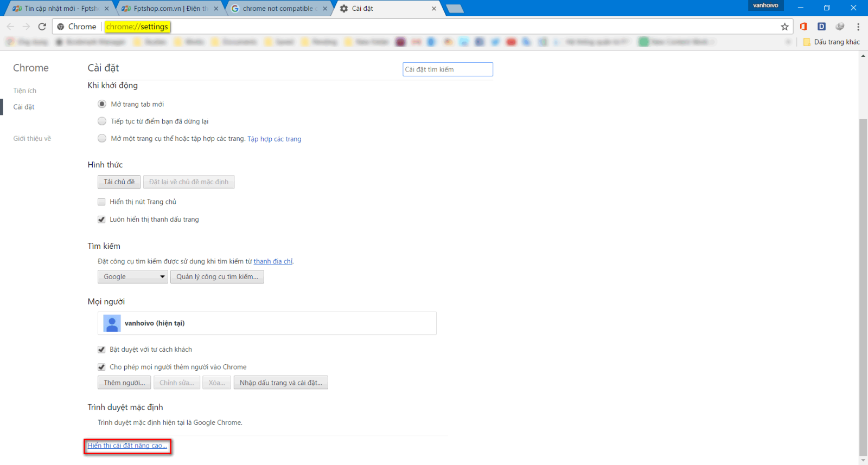Viewport: 868px width, 465px height.
Task: Open 'Tiện ích' in the sidebar
Action: (25, 91)
